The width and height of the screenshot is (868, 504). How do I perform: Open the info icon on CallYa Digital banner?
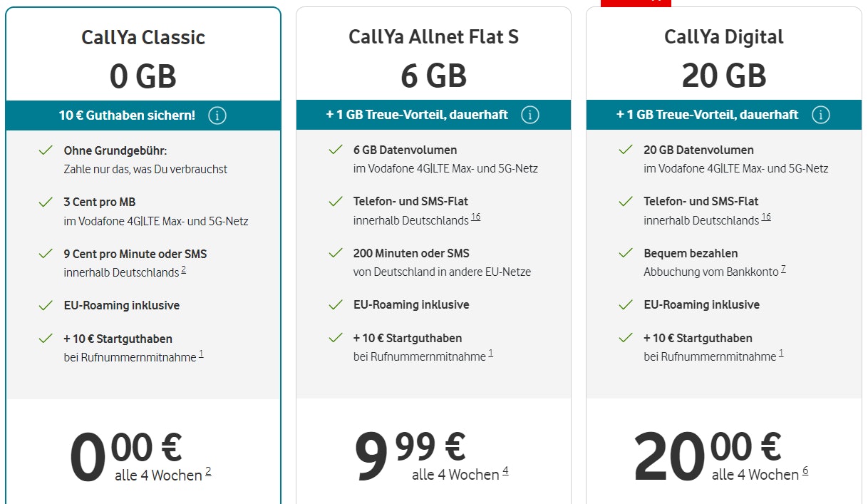pos(820,114)
